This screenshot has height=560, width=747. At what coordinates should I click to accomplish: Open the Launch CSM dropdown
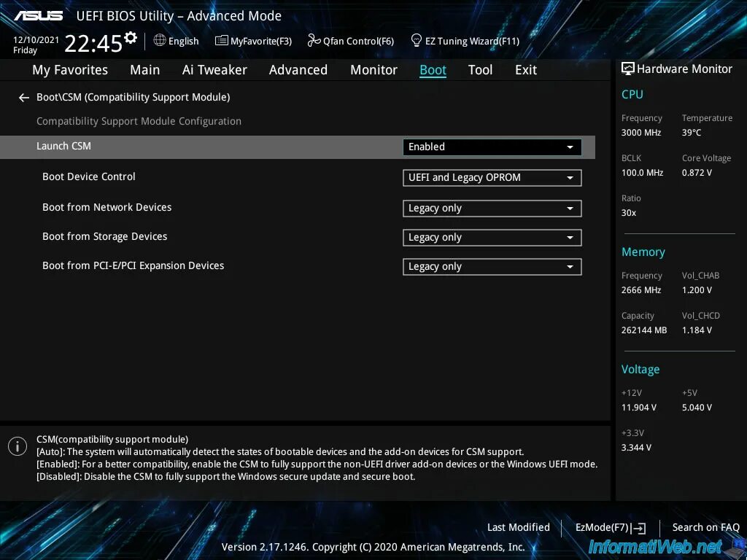tap(492, 147)
